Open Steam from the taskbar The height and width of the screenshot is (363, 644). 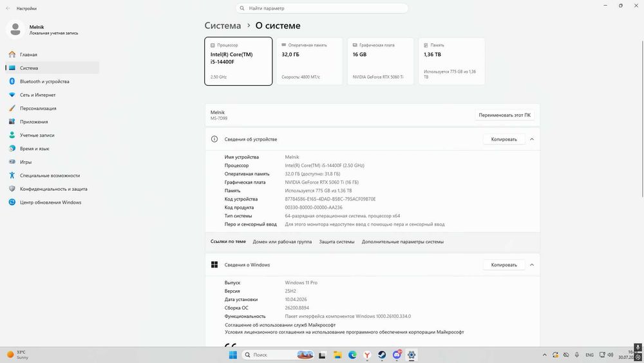(382, 355)
